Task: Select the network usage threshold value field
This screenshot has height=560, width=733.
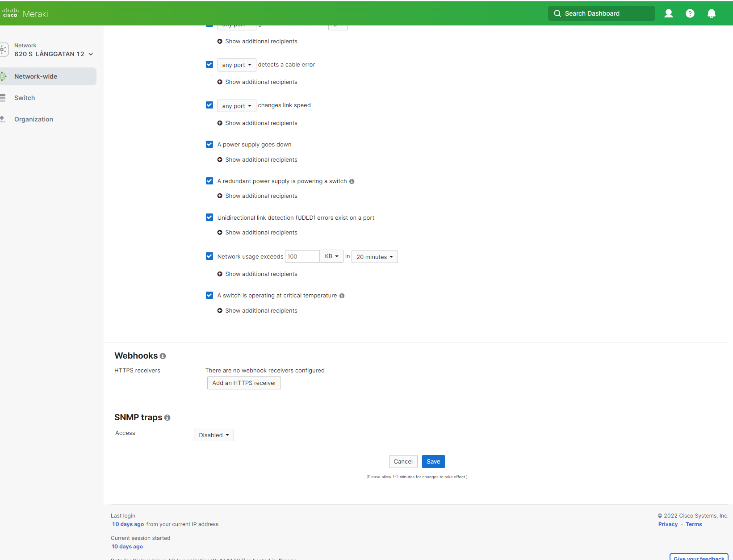Action: click(302, 256)
